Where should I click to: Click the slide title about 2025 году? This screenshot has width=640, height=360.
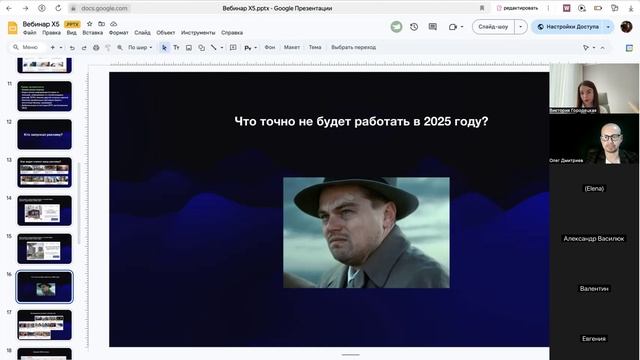click(361, 121)
